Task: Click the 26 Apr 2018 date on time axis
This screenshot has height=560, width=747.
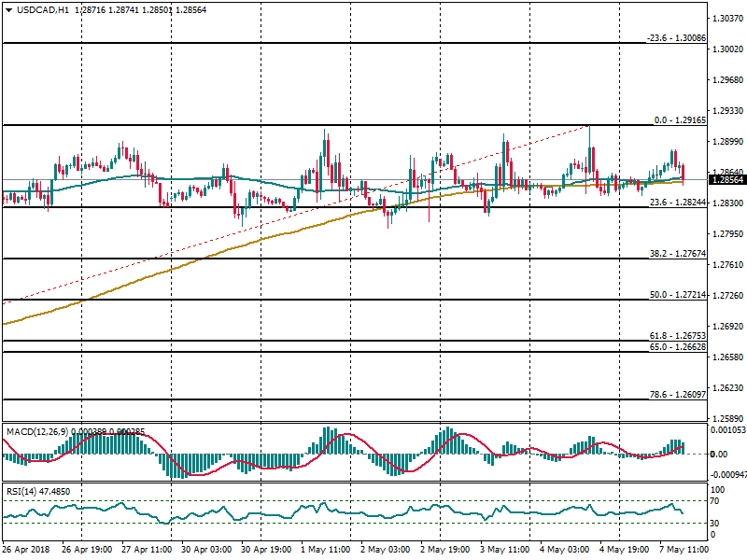Action: (26, 552)
